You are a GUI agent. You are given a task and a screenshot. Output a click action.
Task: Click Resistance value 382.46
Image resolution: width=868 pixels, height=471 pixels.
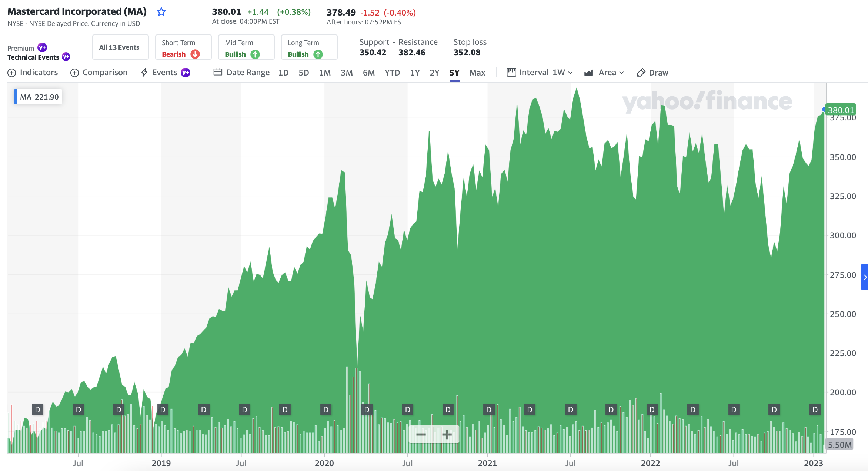(x=412, y=53)
